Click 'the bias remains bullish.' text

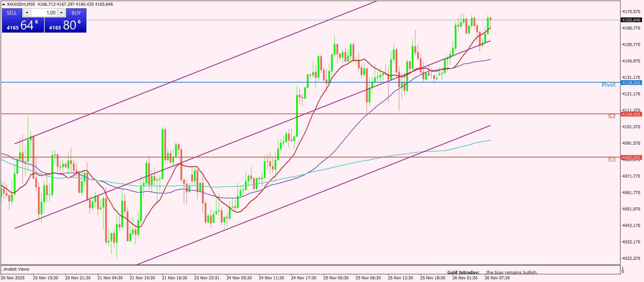(x=512, y=272)
